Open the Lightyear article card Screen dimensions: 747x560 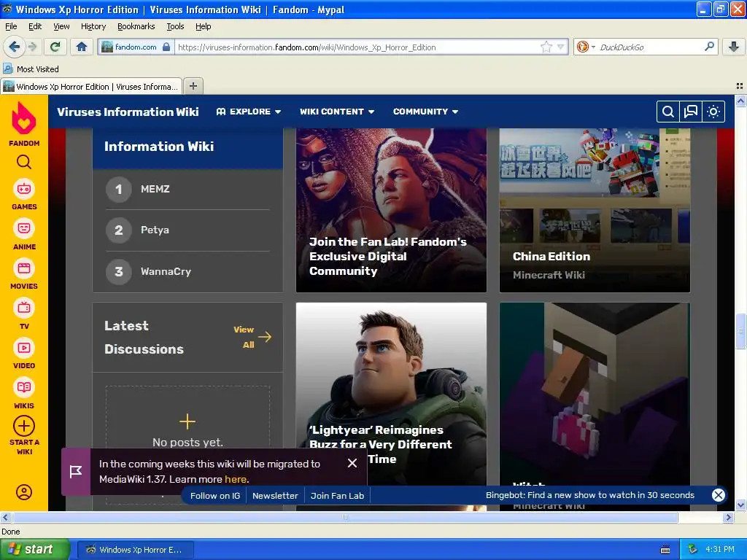[391, 393]
